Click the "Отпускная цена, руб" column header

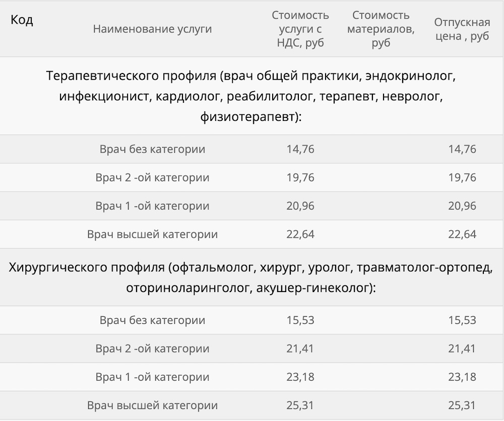coord(462,29)
